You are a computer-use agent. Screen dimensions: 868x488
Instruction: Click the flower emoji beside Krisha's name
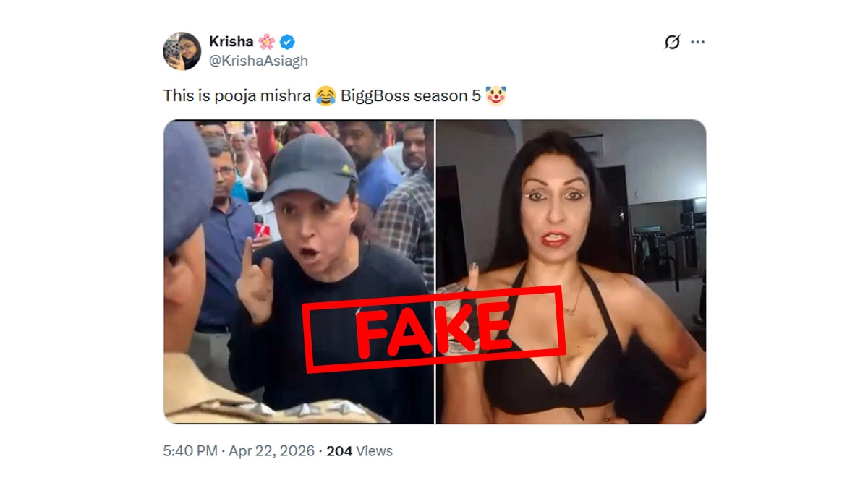pyautogui.click(x=266, y=41)
